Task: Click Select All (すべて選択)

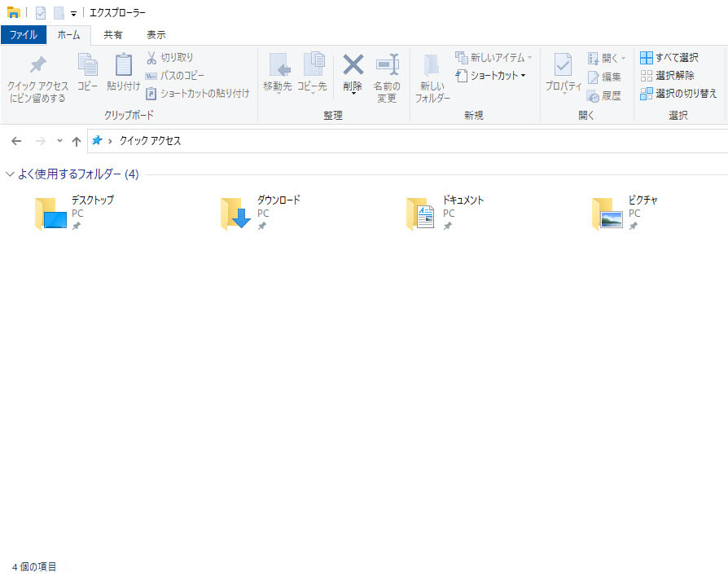Action: (669, 58)
